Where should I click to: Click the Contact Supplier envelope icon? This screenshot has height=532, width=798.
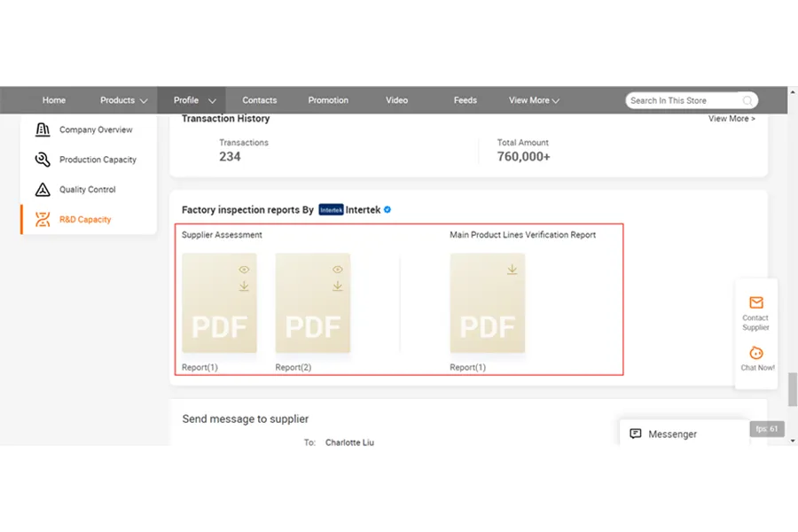(755, 303)
